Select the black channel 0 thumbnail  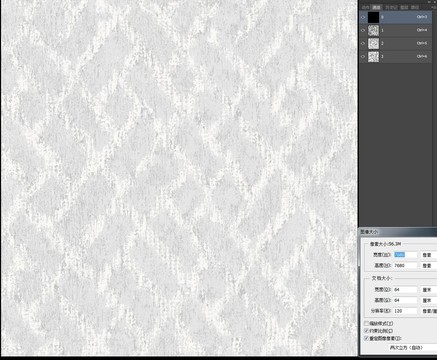click(373, 17)
